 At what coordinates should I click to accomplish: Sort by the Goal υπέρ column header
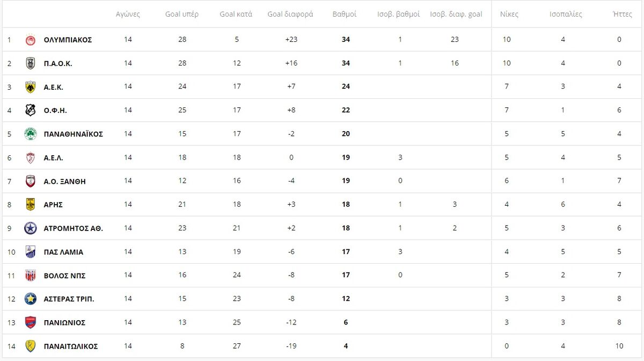(182, 15)
